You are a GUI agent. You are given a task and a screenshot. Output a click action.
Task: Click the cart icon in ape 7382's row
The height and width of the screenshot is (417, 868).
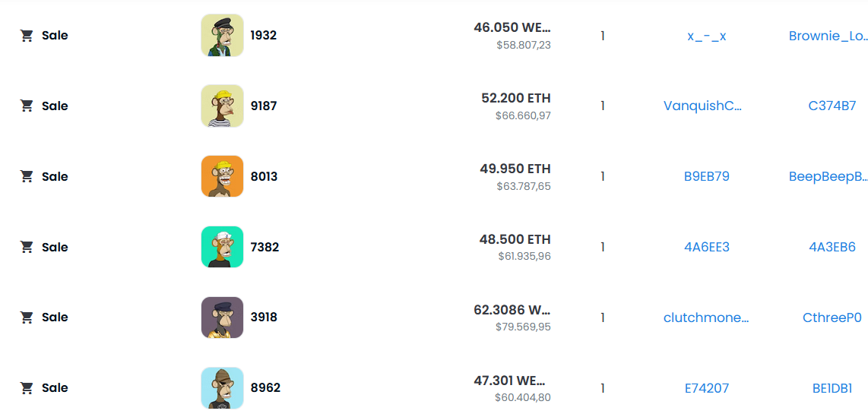pos(27,247)
